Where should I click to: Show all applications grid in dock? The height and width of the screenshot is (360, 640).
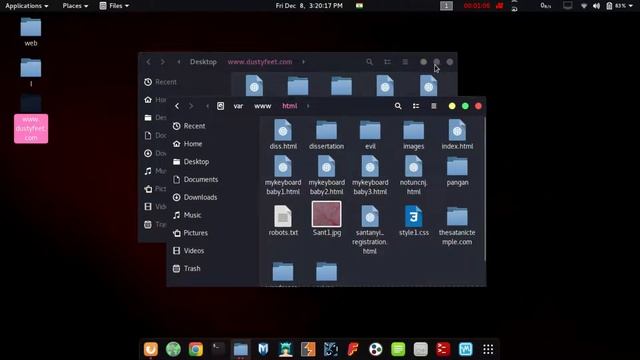tap(488, 349)
